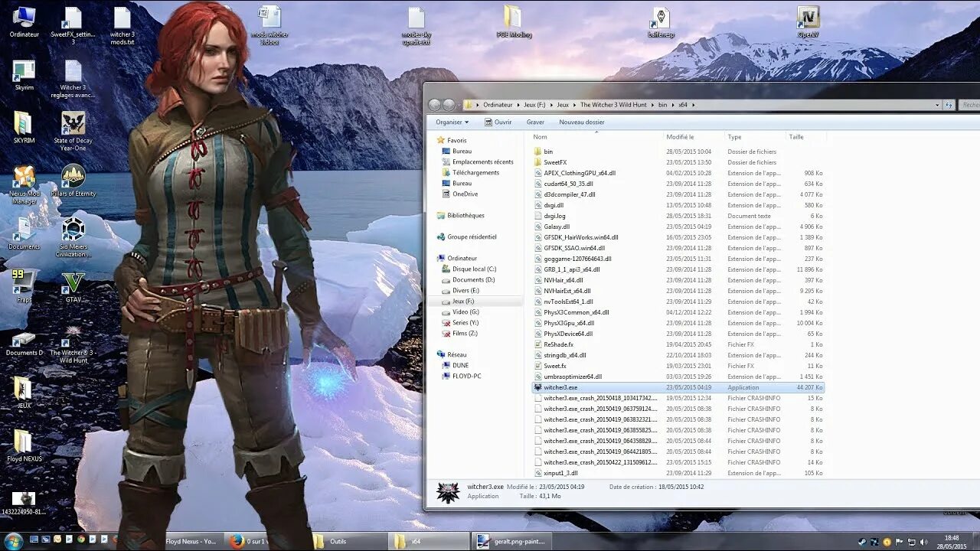
Task: Launch the GTAV desktop shortcut
Action: pos(73,287)
